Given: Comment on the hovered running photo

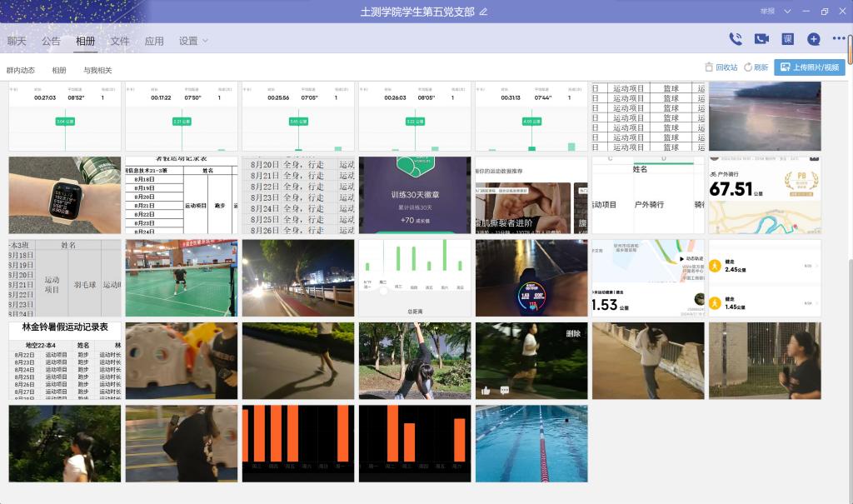Looking at the screenshot, I should [x=505, y=390].
